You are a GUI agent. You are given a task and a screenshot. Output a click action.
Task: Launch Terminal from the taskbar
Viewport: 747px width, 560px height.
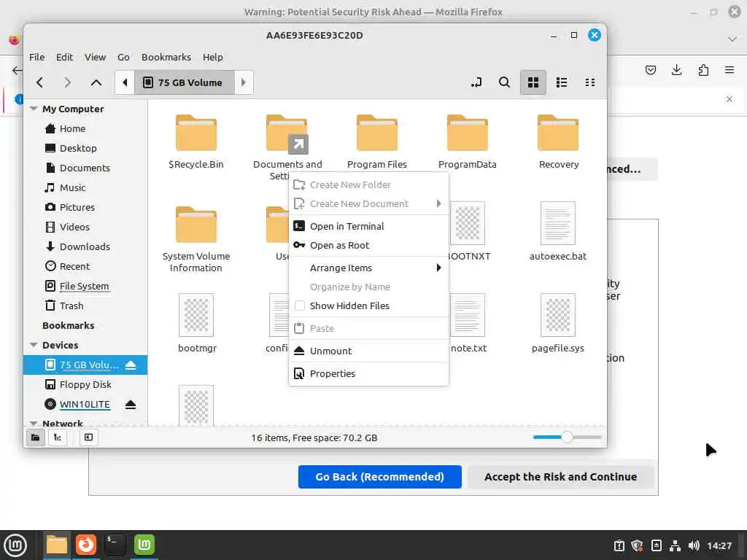coord(115,545)
